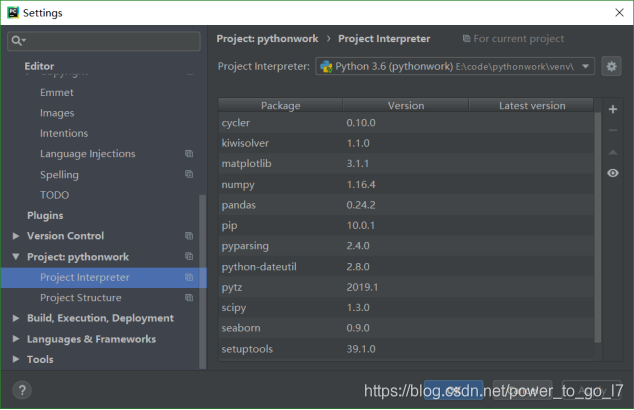634x410 pixels.
Task: Sort by Latest version column header
Action: [532, 105]
